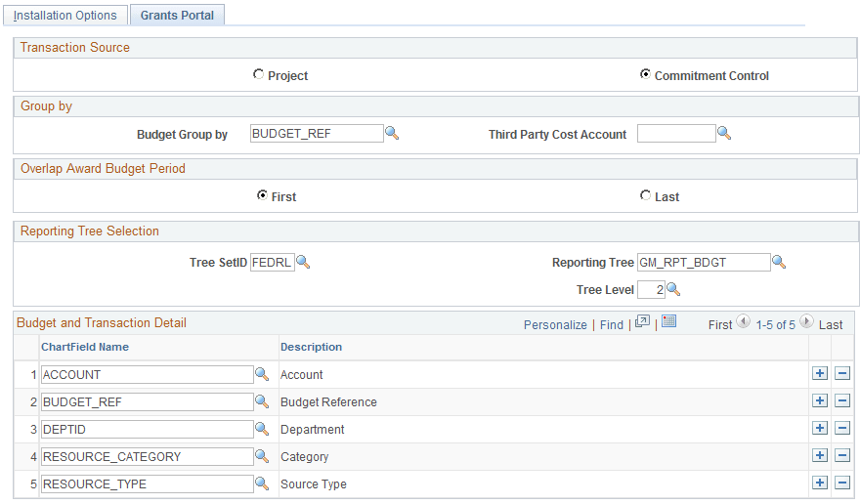Show previous row arrow icon
The image size is (860, 504).
[743, 321]
